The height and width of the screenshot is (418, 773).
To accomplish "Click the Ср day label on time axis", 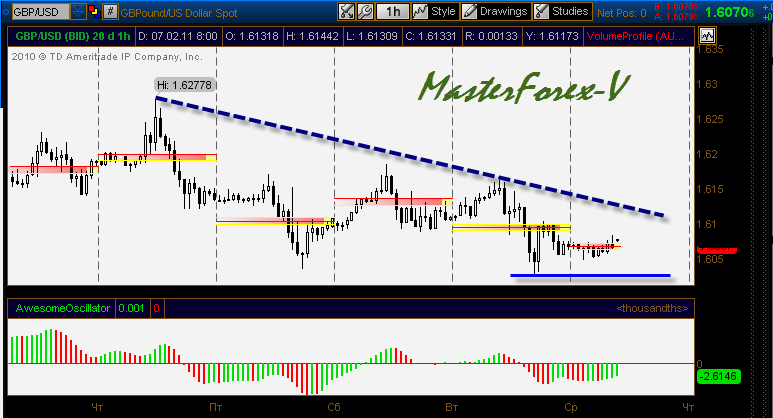I will coord(570,407).
